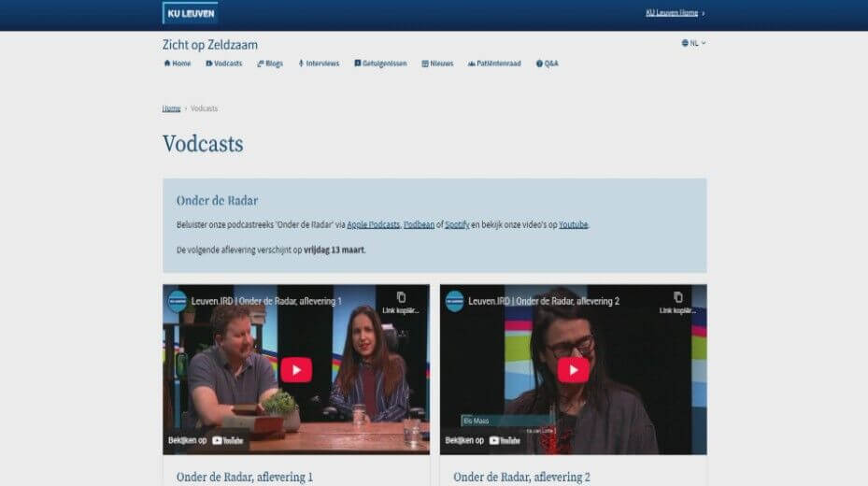The image size is (868, 486).
Task: Copy link icon on aflevering 2 video
Action: pyautogui.click(x=677, y=298)
